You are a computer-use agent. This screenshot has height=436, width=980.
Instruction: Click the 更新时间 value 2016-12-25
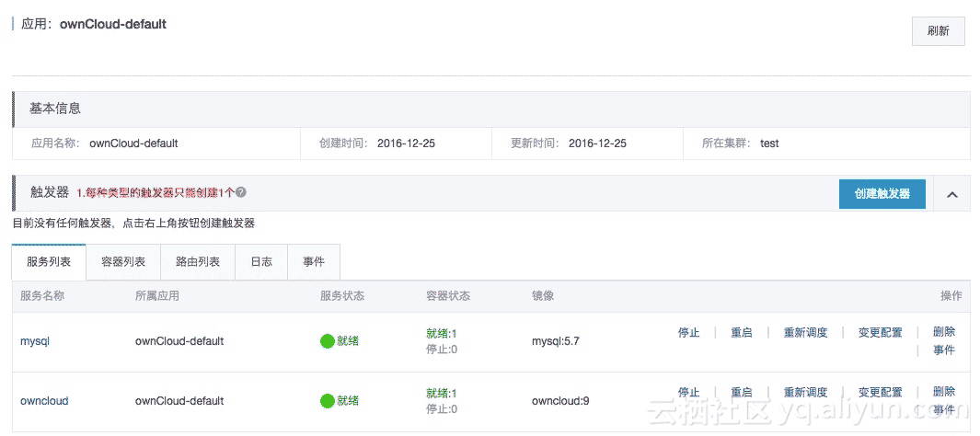[597, 143]
